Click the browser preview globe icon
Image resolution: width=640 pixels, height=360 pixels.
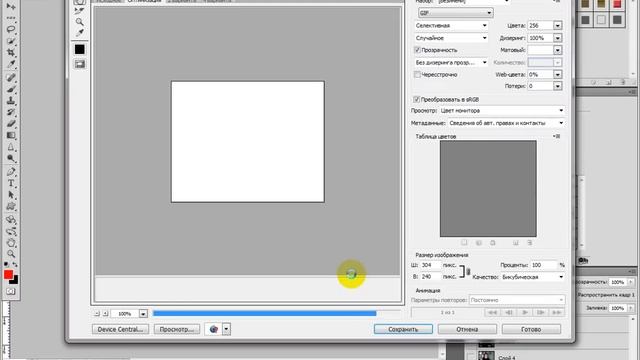[213, 329]
